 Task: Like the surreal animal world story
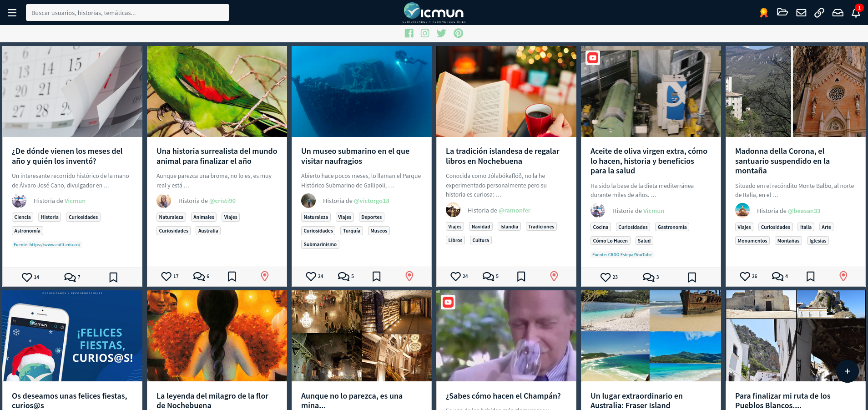(x=166, y=276)
